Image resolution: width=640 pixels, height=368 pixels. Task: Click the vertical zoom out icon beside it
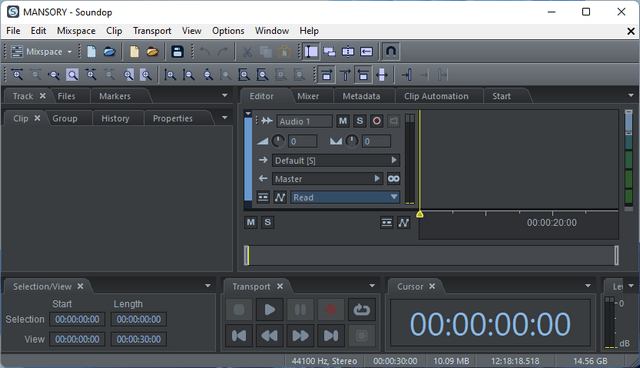189,75
